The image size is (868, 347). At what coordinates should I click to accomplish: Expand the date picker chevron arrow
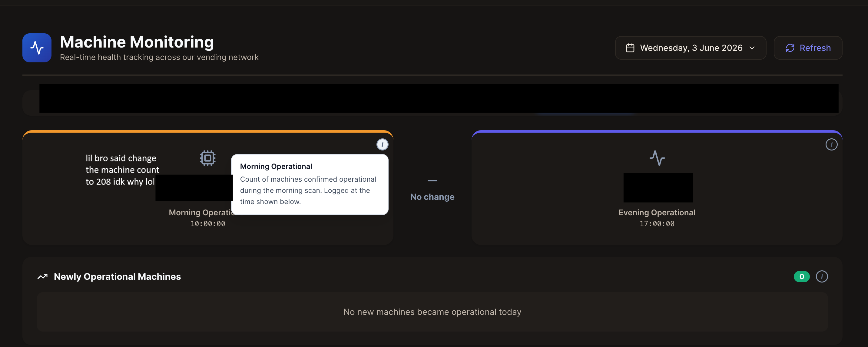pyautogui.click(x=752, y=48)
